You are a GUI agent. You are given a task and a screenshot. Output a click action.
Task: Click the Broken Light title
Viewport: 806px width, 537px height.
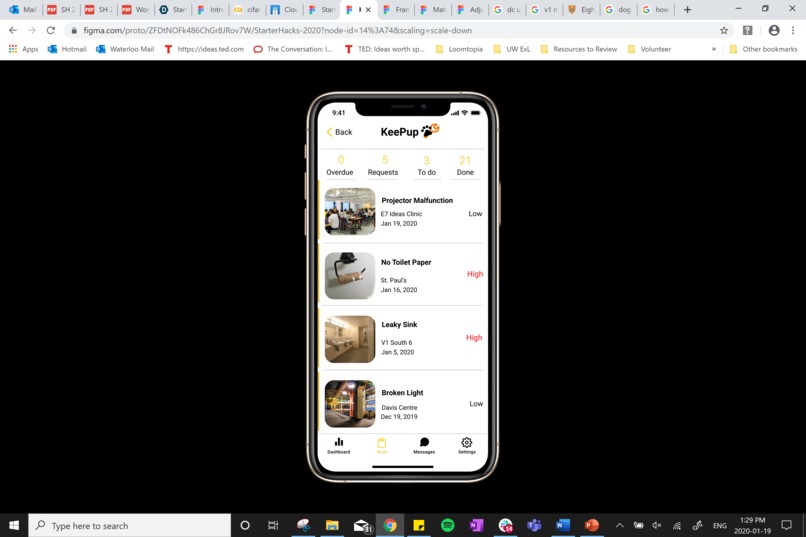[402, 393]
